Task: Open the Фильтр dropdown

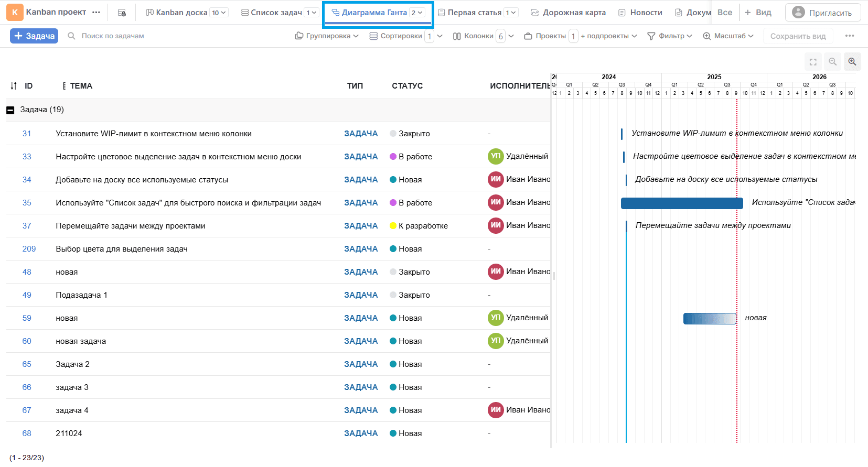Action: (x=670, y=36)
